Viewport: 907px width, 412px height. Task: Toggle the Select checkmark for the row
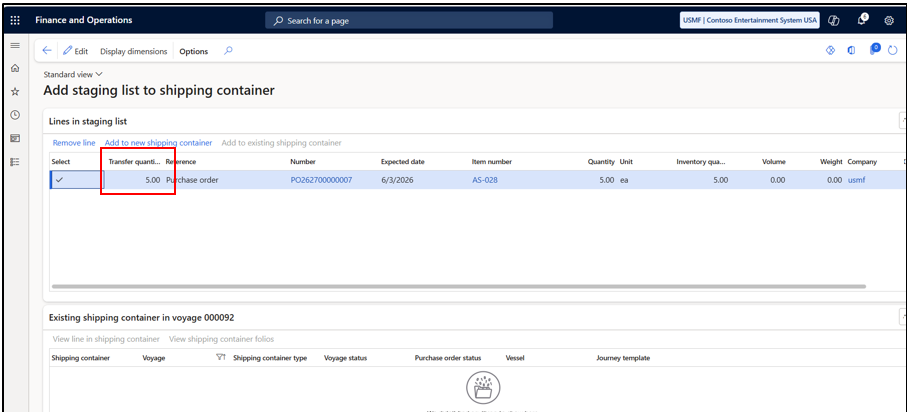tap(59, 180)
